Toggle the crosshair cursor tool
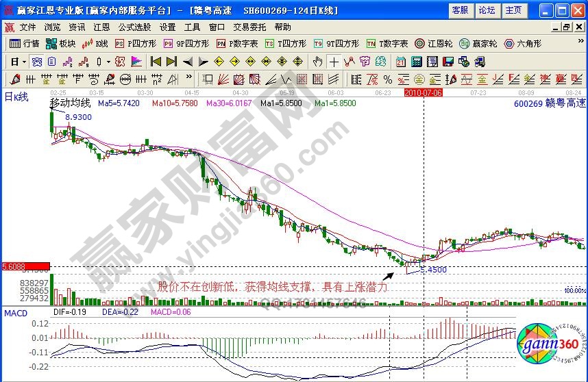Screen dimensions: 588x382 (x=333, y=62)
